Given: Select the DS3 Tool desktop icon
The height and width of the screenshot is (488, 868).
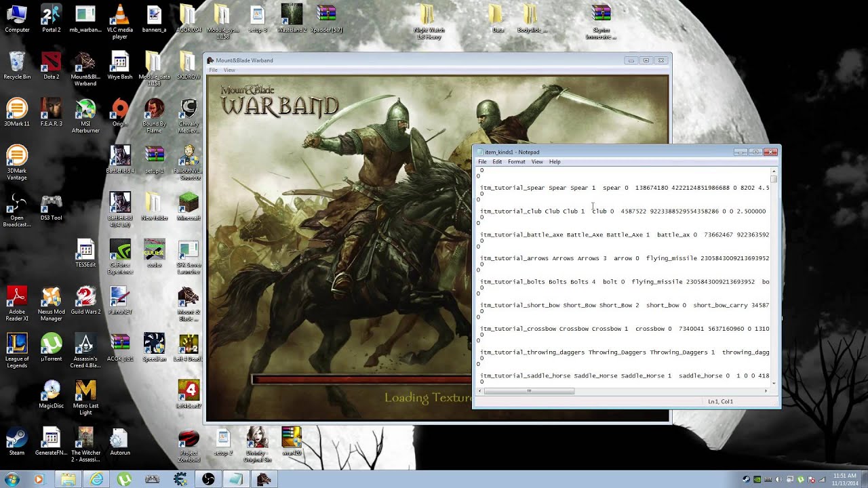Looking at the screenshot, I should 51,206.
